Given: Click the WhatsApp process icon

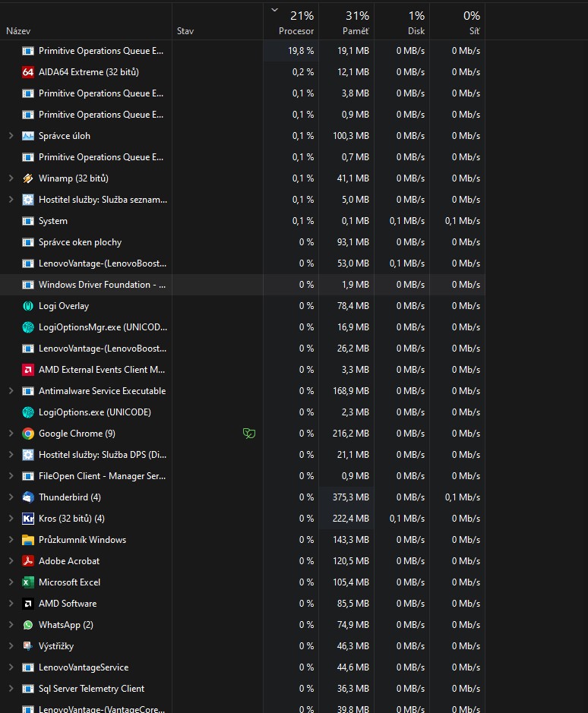Looking at the screenshot, I should [x=28, y=625].
